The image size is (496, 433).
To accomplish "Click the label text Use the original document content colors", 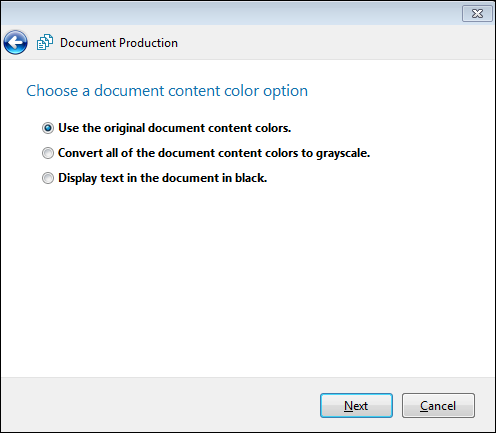I will (175, 128).
